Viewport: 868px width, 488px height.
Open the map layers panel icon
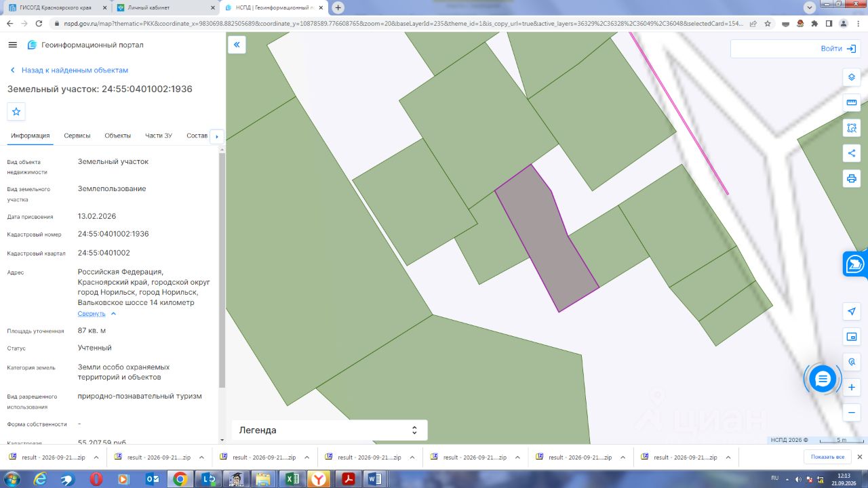(852, 77)
